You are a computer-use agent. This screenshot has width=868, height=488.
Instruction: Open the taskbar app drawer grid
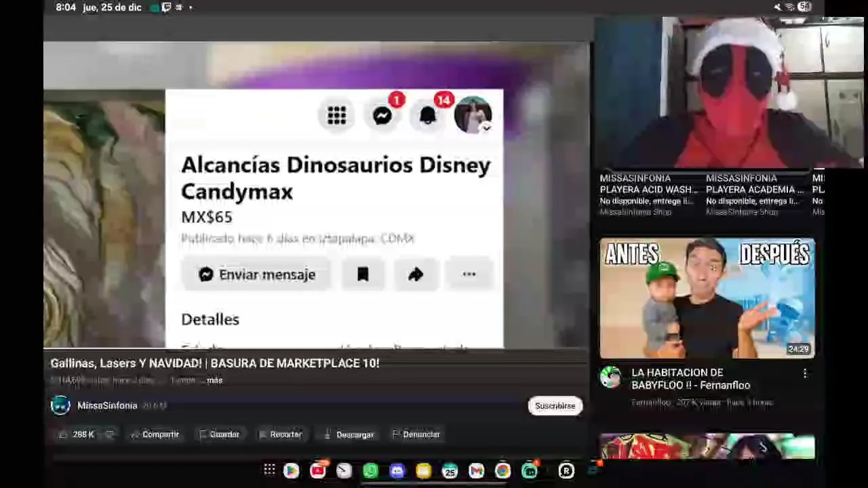point(269,470)
